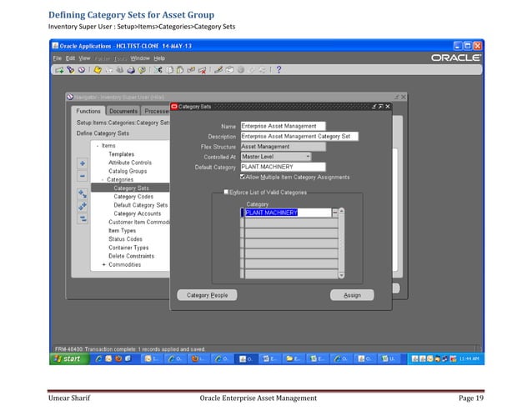Image resolution: width=532 pixels, height=411 pixels.
Task: Click the Category list vertical scrollbar
Action: click(x=340, y=242)
